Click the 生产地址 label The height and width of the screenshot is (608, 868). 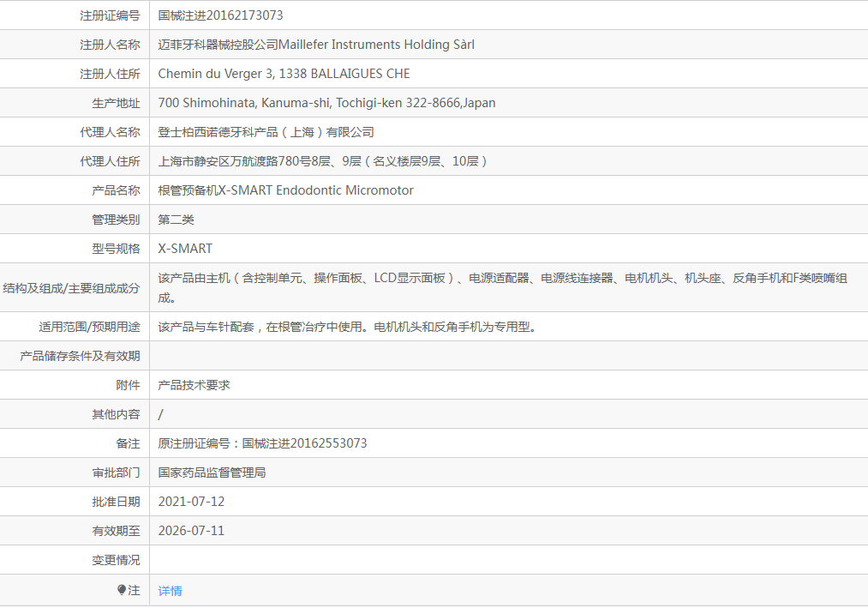[x=116, y=103]
